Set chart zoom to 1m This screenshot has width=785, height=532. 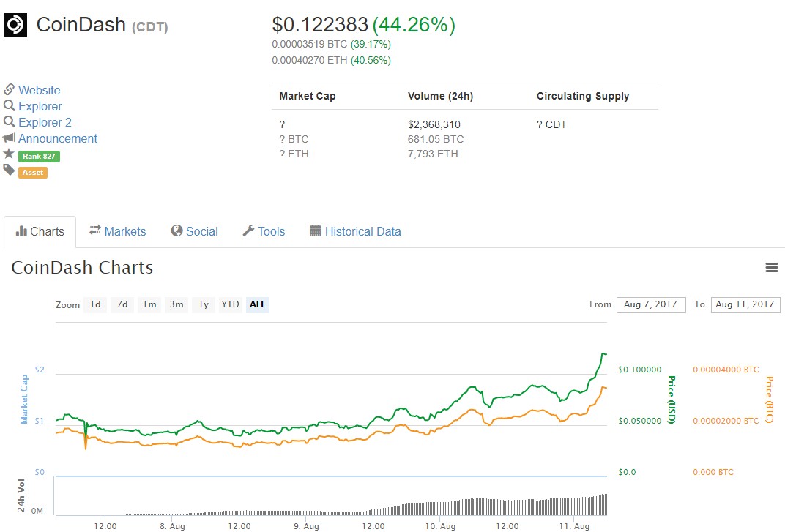point(149,304)
